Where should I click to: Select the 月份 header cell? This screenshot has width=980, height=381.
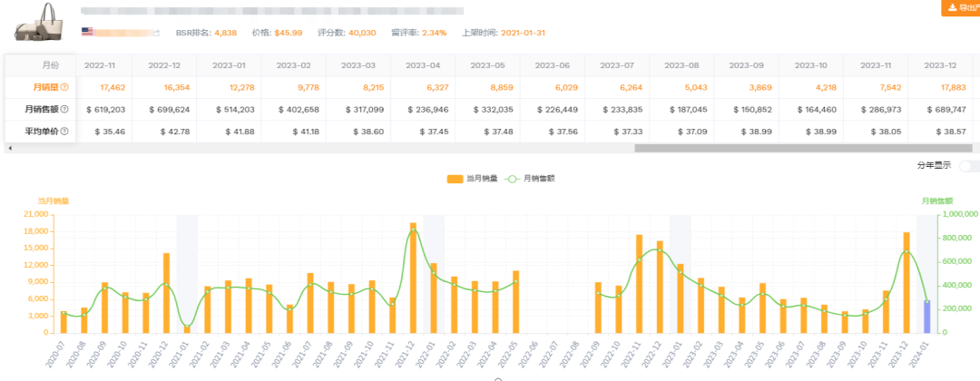[41, 65]
